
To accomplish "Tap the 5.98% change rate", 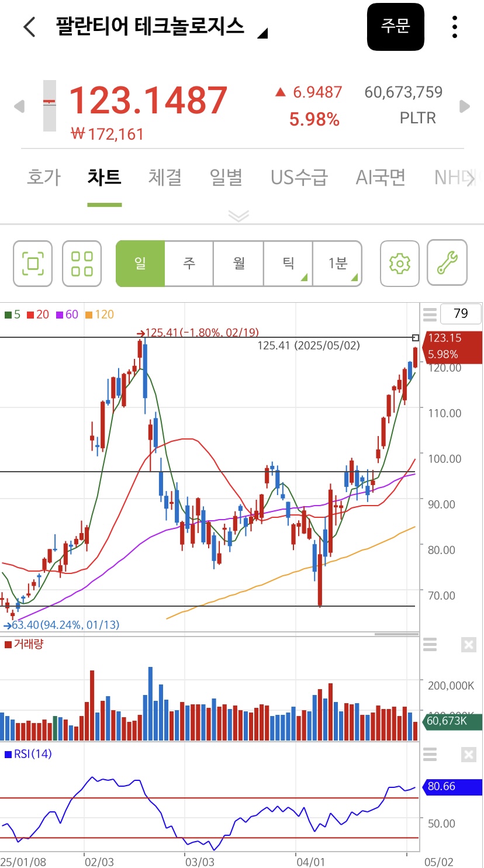I will point(314,120).
